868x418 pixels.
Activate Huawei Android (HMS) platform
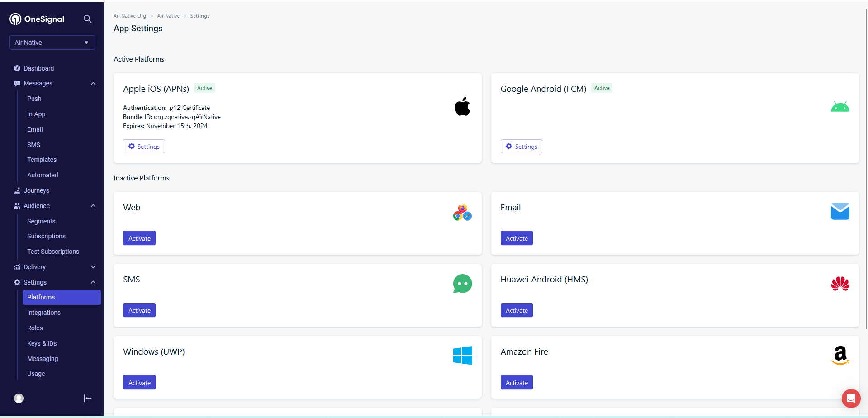[517, 310]
